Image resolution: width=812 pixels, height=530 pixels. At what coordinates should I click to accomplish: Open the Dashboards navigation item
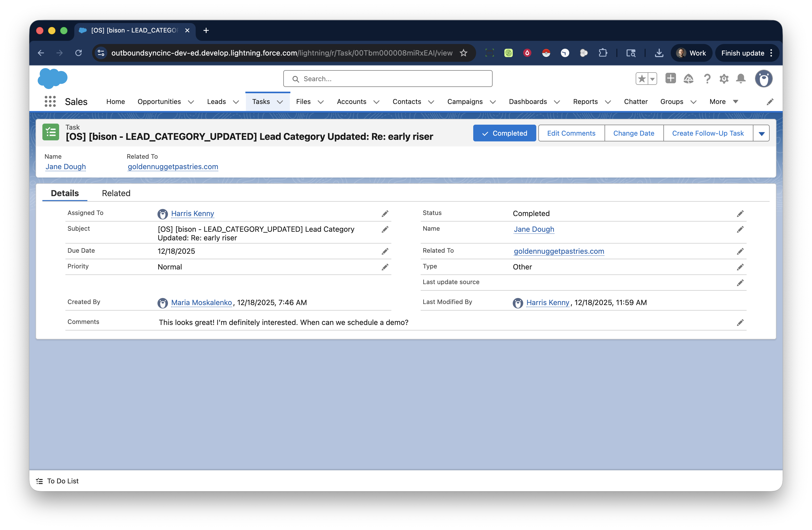click(x=528, y=101)
